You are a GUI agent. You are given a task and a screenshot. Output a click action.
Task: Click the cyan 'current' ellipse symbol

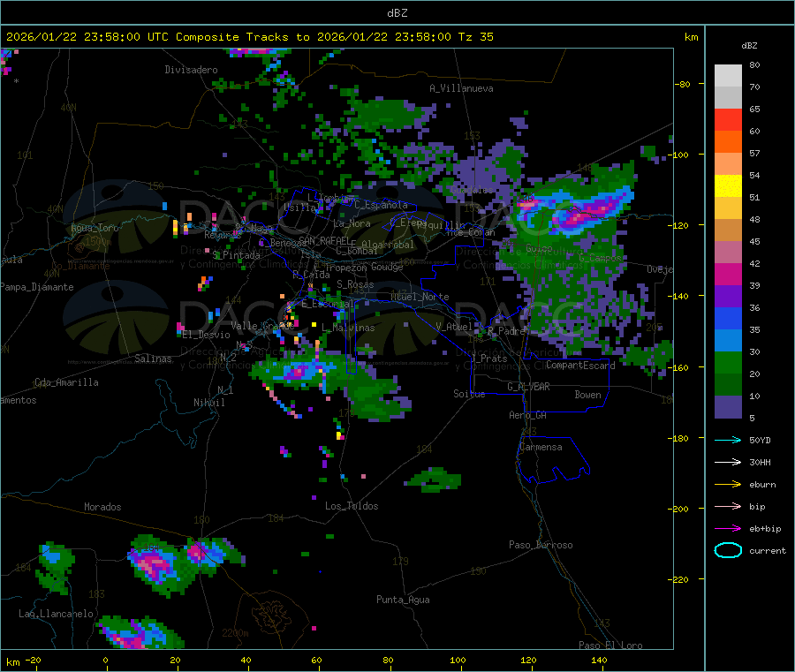(728, 550)
